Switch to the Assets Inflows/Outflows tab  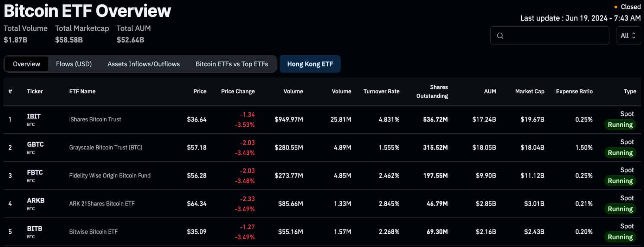143,64
